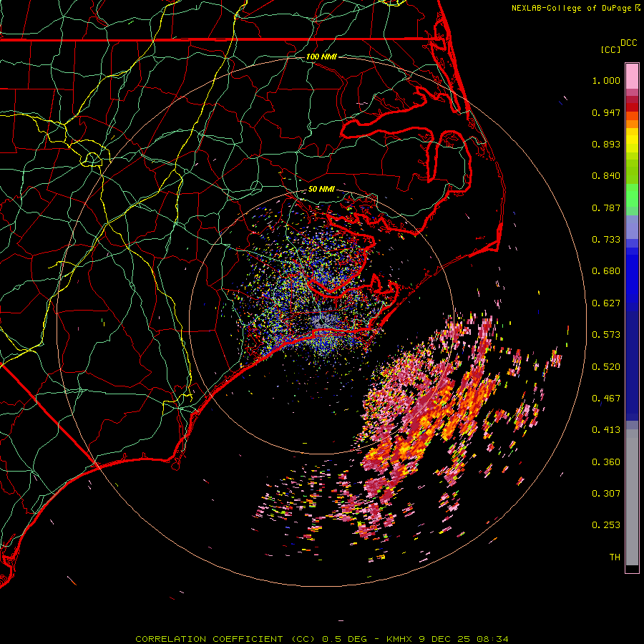
Task: Click the NEXLAB-College of DuPage credit text
Action: click(x=571, y=8)
